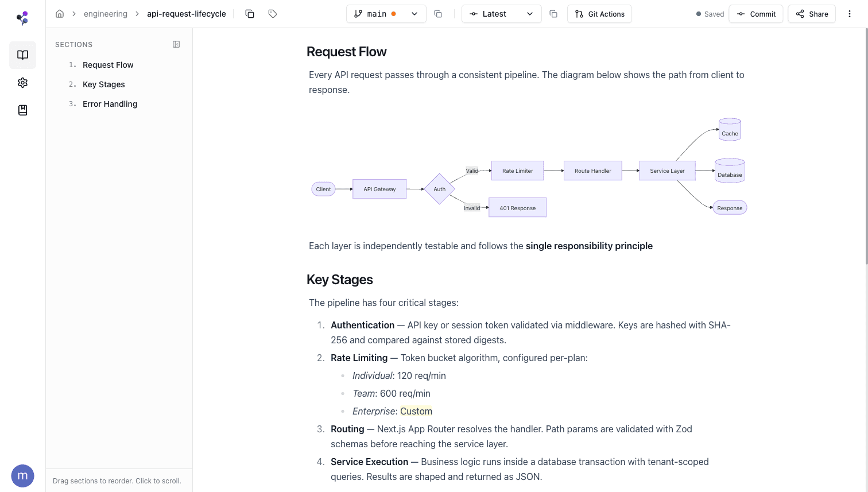Collapse the Sections panel
Image resolution: width=868 pixels, height=492 pixels.
click(x=176, y=44)
